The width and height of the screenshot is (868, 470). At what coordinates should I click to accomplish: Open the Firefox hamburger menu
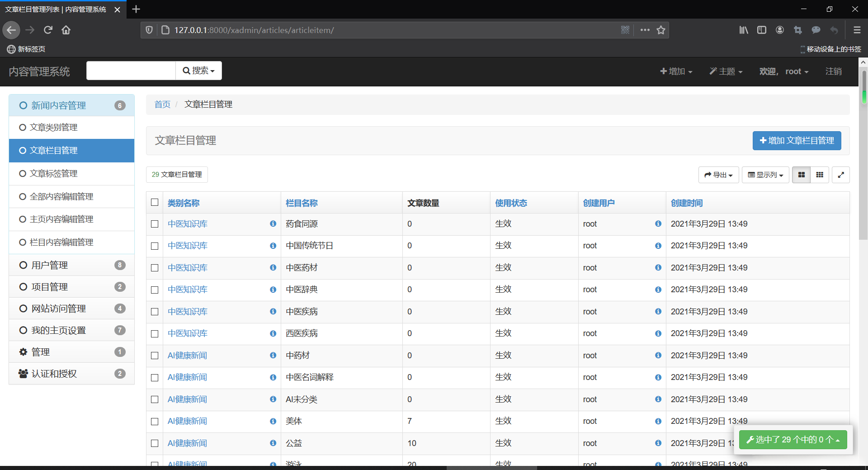click(857, 30)
